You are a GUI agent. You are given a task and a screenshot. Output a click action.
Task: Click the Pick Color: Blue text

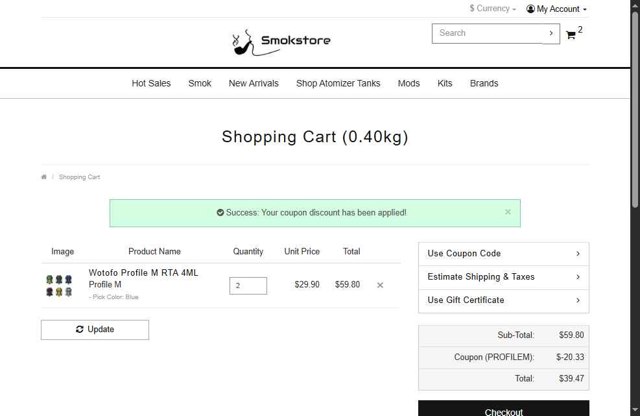pyautogui.click(x=114, y=297)
